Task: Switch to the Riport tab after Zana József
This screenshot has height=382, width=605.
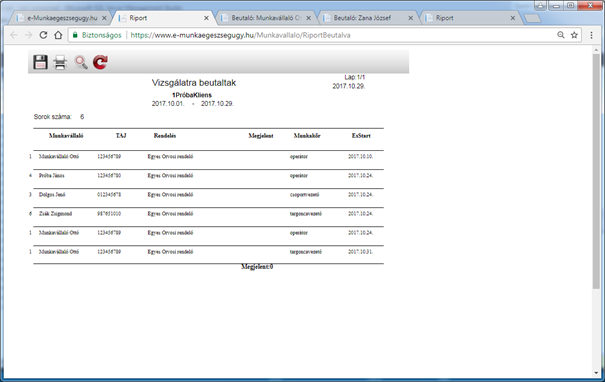Action: pos(469,18)
